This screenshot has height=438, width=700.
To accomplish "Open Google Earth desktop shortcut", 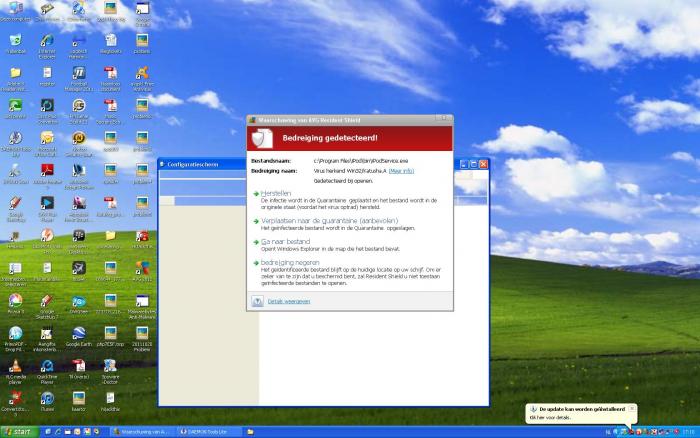I will point(79,336).
